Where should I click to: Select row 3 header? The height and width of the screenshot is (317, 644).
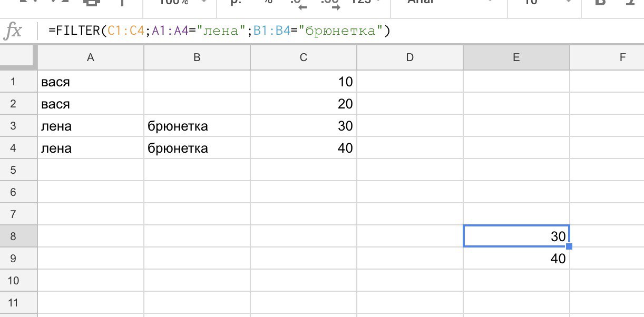pyautogui.click(x=13, y=126)
